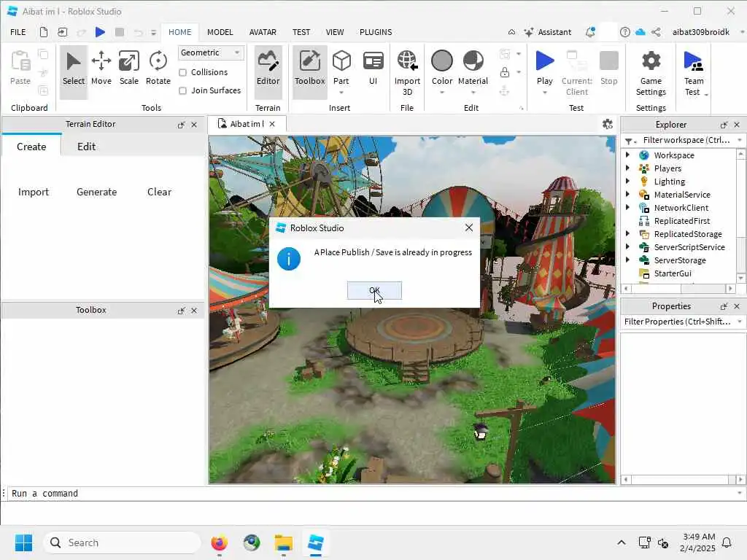This screenshot has height=560, width=747.
Task: Open the FILE menu
Action: [x=18, y=32]
